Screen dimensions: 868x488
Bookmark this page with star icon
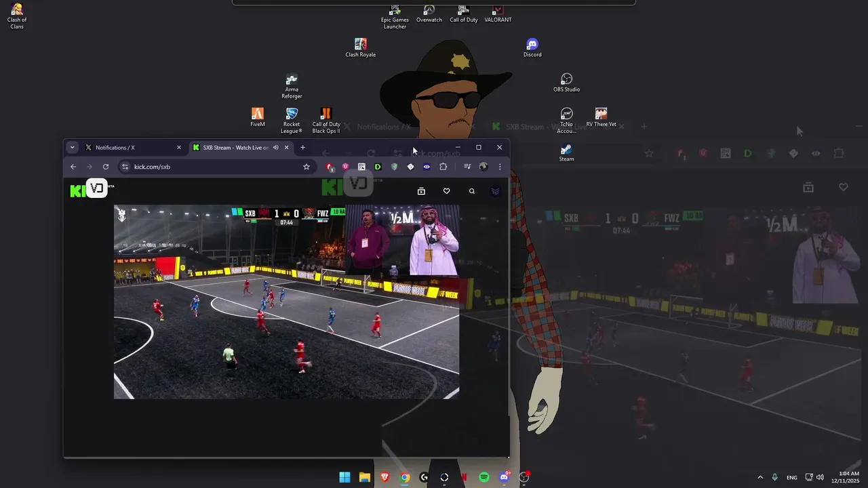pos(307,167)
